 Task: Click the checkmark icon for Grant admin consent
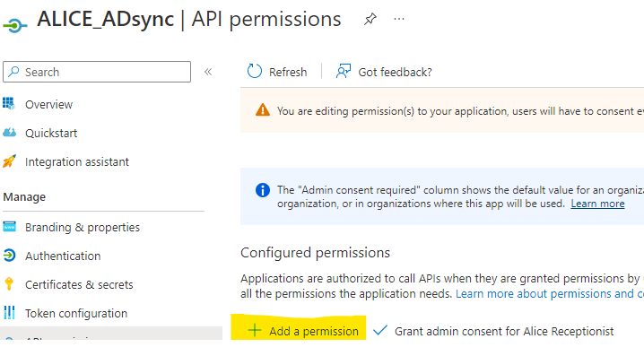coord(380,330)
